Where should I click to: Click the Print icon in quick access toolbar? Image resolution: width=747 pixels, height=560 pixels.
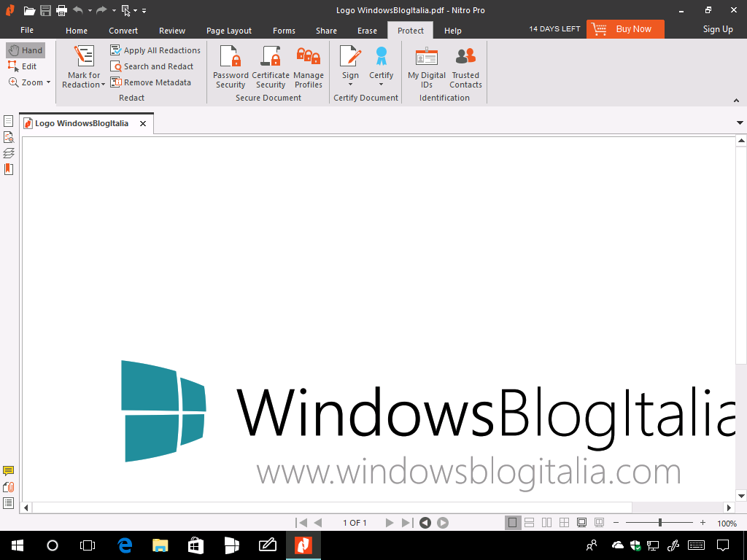[61, 10]
